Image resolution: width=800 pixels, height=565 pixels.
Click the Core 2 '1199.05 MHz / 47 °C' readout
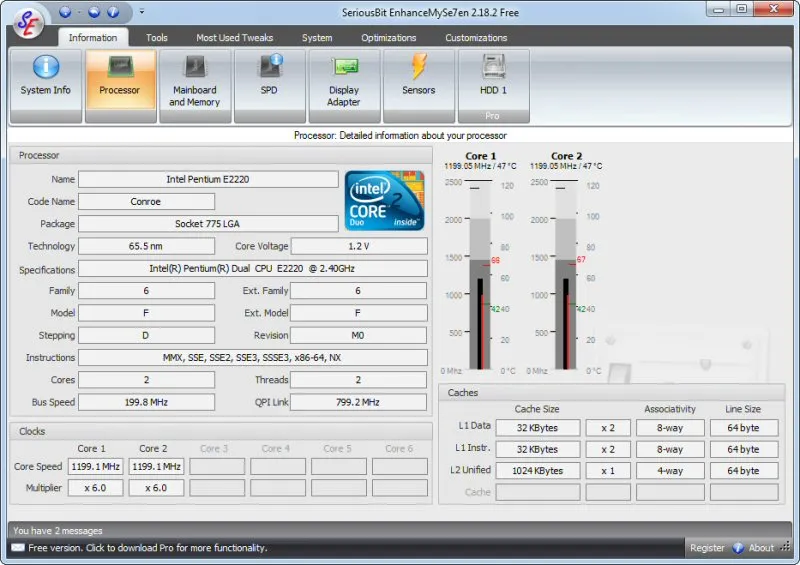(x=566, y=166)
